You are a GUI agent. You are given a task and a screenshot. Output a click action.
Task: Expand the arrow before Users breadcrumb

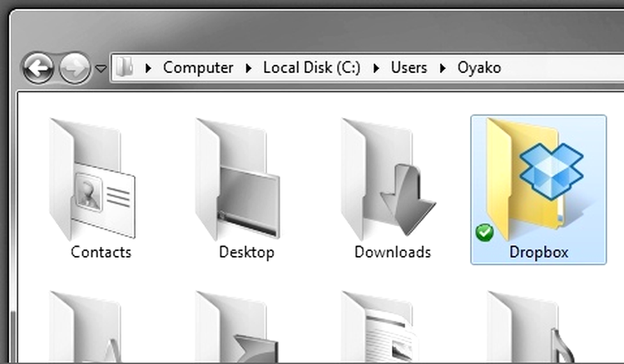point(376,68)
